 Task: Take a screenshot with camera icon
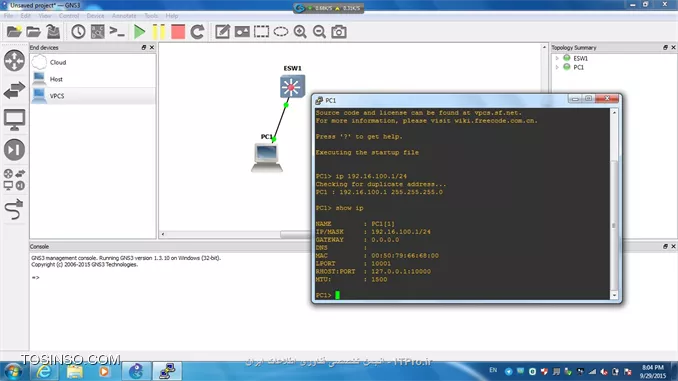(x=339, y=32)
